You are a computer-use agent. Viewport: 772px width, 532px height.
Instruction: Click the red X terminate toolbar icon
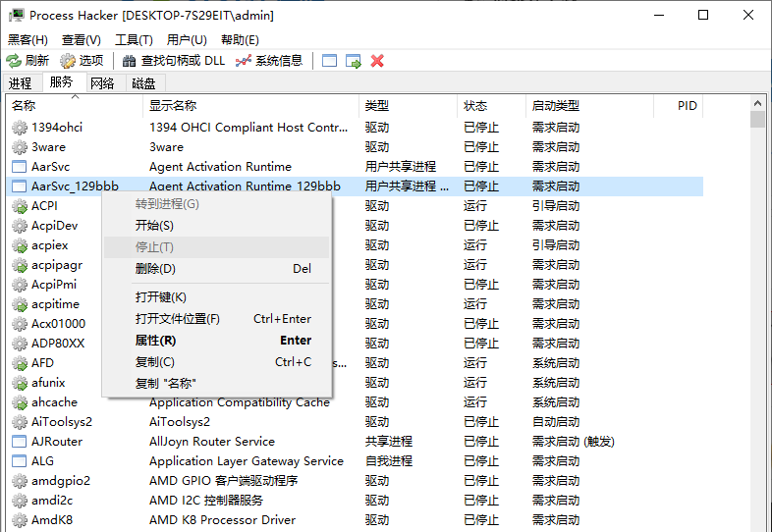(x=377, y=61)
